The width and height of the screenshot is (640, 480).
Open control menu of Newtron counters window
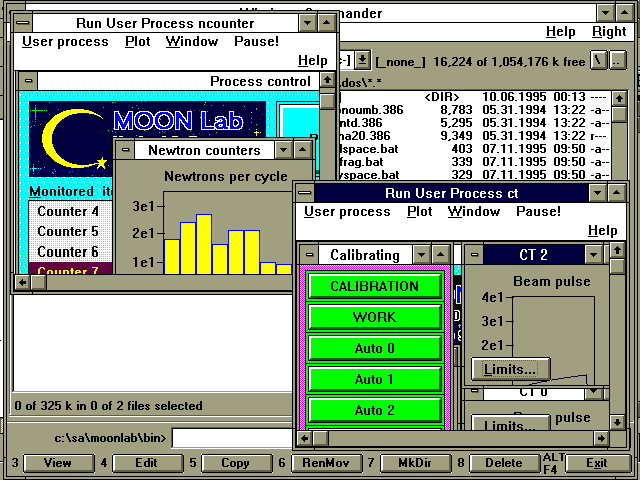pyautogui.click(x=125, y=150)
